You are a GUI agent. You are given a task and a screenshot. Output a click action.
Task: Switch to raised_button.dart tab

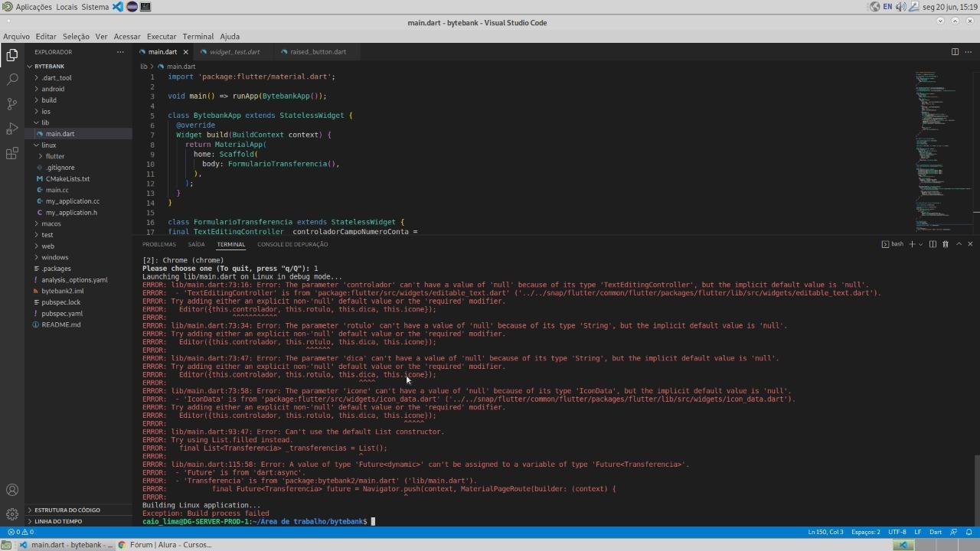tap(317, 52)
